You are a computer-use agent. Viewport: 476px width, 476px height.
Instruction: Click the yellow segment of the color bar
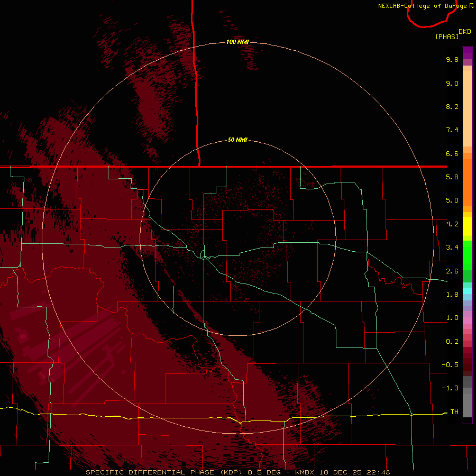(467, 226)
